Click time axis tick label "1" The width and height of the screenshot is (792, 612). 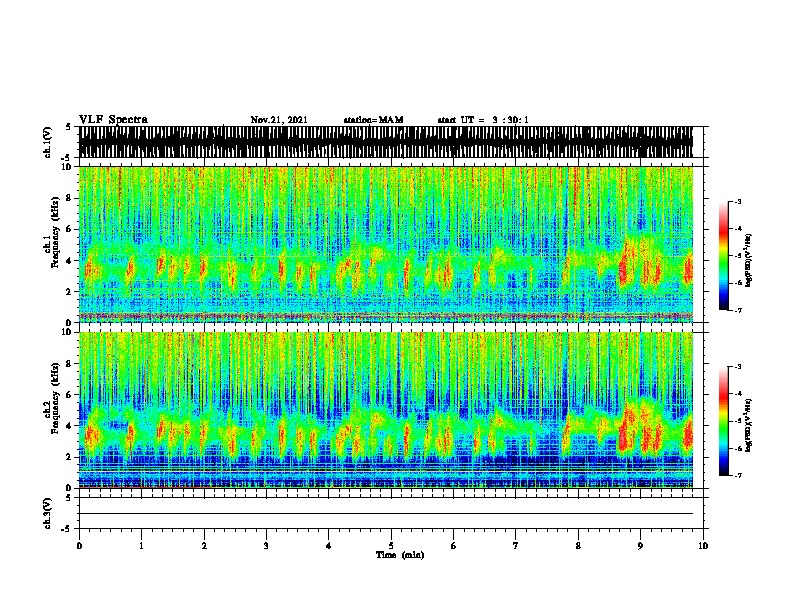141,545
